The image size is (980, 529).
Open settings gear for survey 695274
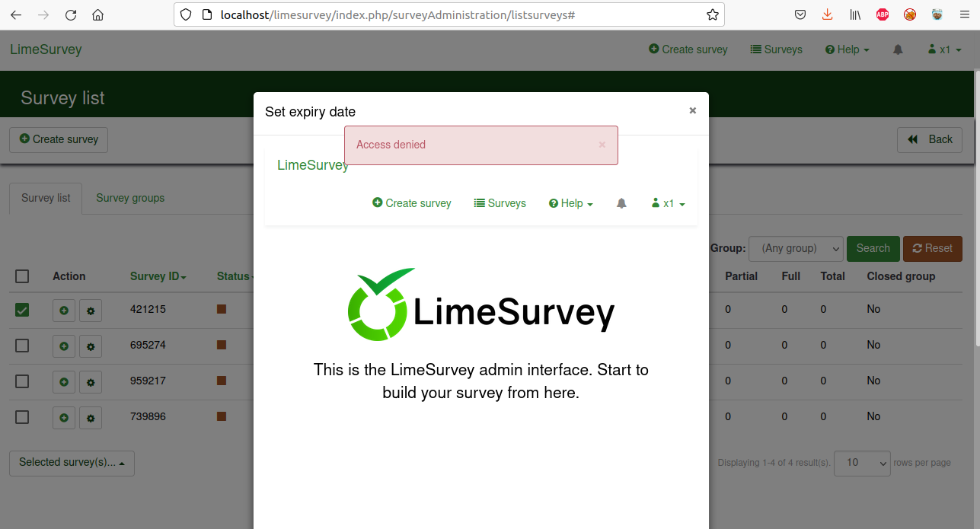click(x=91, y=346)
